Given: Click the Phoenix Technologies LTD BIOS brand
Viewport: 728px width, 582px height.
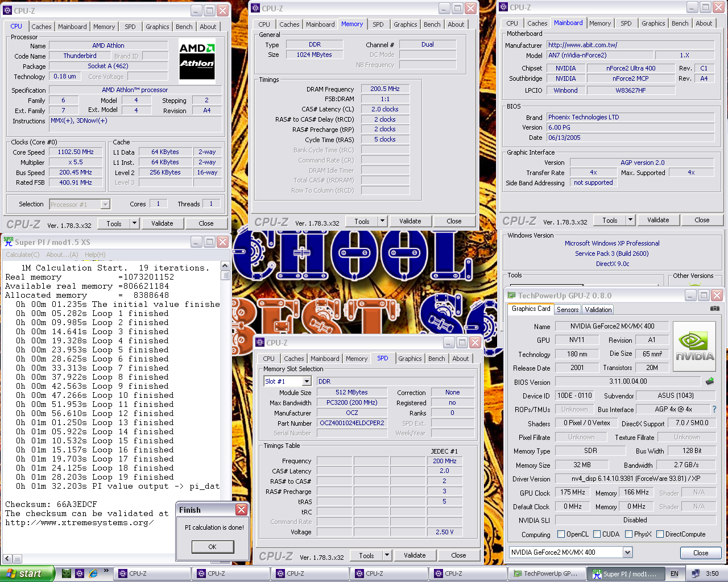Looking at the screenshot, I should pos(630,117).
